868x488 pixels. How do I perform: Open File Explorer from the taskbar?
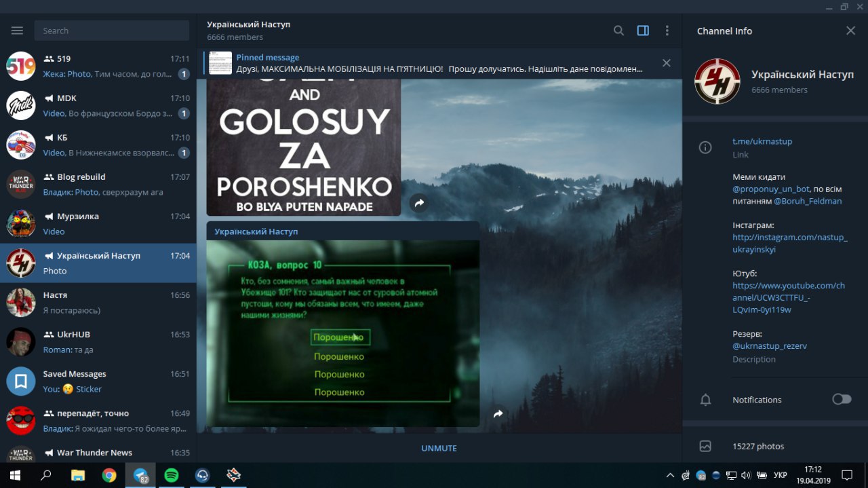coord(78,475)
